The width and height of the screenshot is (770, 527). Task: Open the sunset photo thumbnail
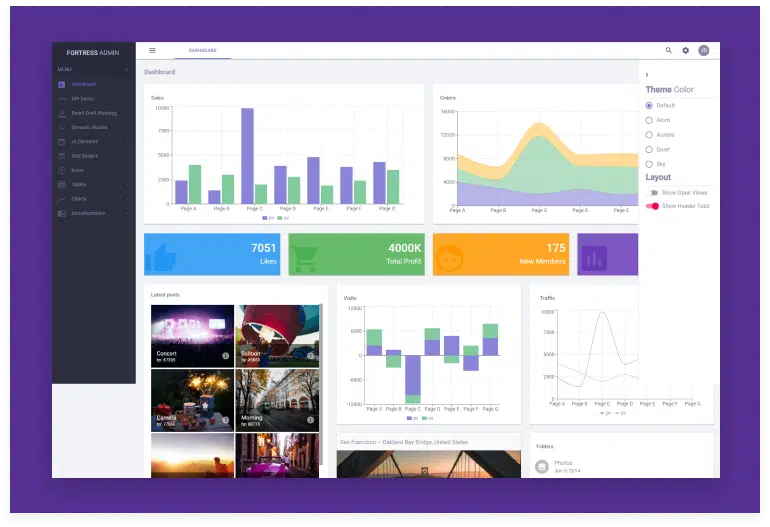(x=192, y=455)
